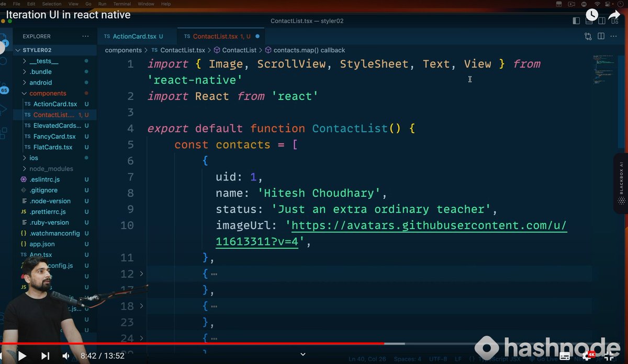Click contacts.map() callback breadcrumb
This screenshot has width=628, height=364.
pos(309,50)
